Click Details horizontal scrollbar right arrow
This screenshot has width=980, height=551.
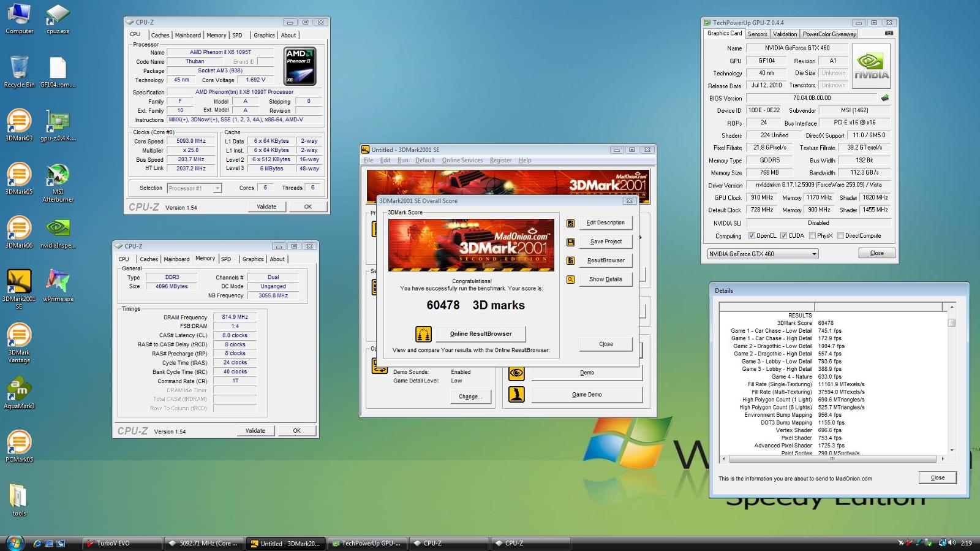pyautogui.click(x=943, y=458)
